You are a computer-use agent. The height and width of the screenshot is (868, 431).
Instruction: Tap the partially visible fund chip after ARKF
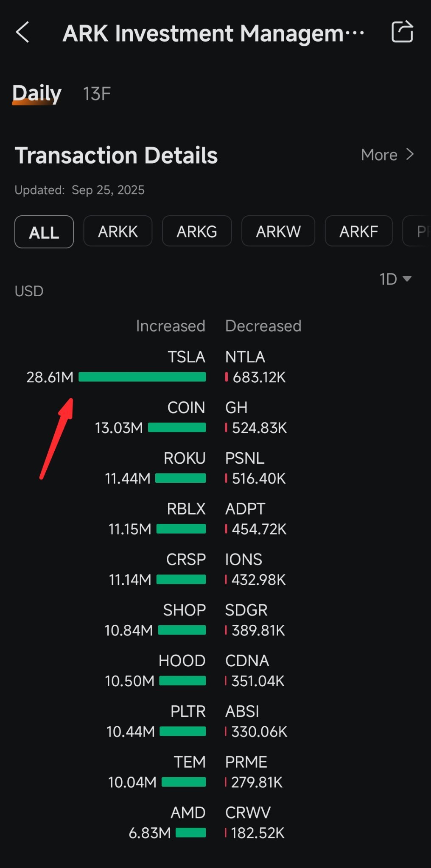click(417, 231)
